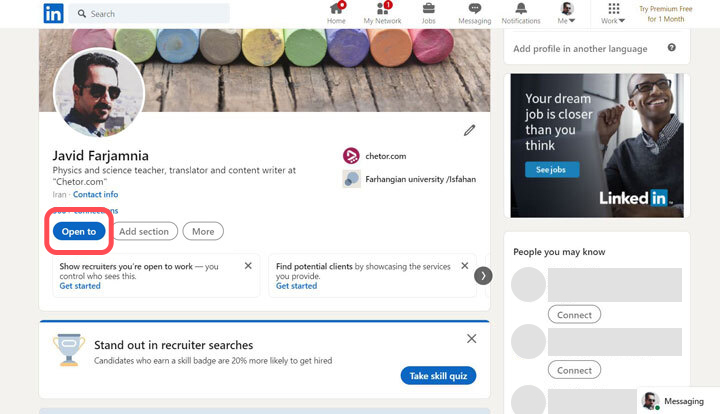Click help icon beside profile language
The width and height of the screenshot is (720, 414).
pyautogui.click(x=671, y=48)
